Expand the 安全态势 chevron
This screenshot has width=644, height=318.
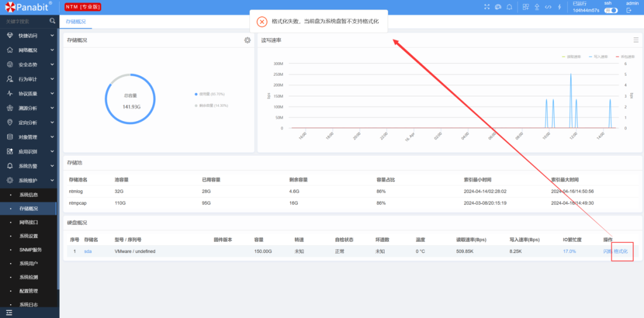52,64
